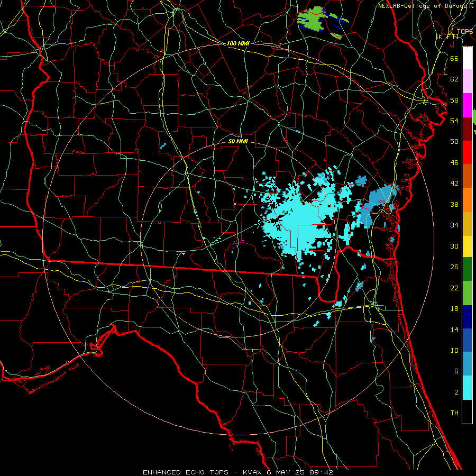Select the 6 legend value
This screenshot has width=476, height=476.
point(456,371)
